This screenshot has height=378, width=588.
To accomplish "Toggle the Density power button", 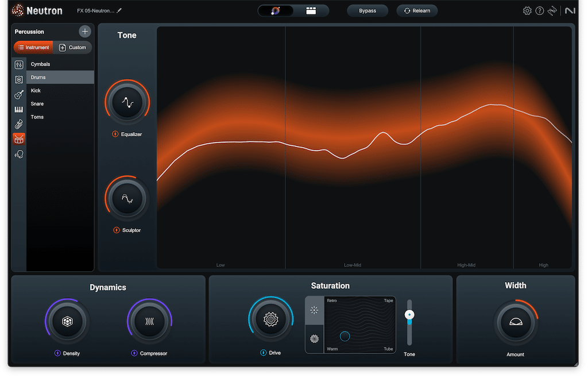I will pos(57,353).
